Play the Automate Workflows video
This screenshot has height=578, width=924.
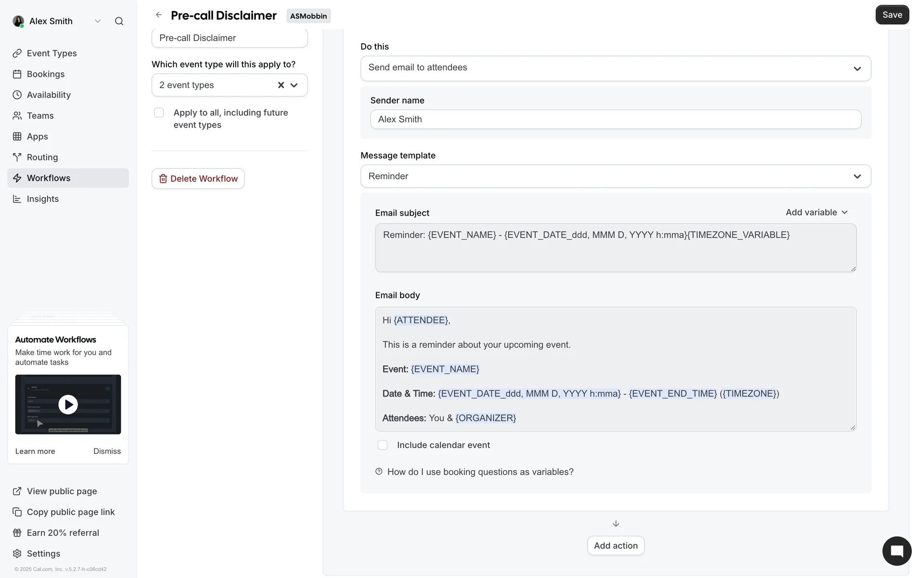pos(68,405)
